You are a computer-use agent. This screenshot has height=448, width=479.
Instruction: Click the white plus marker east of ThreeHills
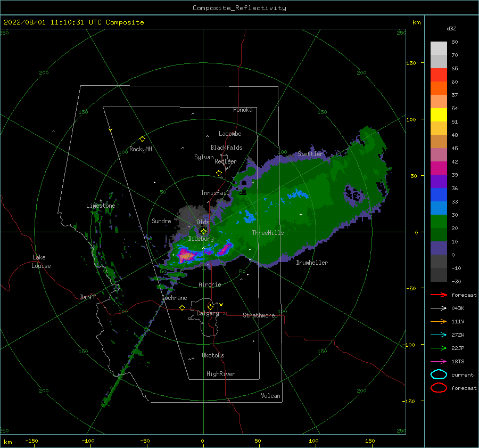click(301, 214)
